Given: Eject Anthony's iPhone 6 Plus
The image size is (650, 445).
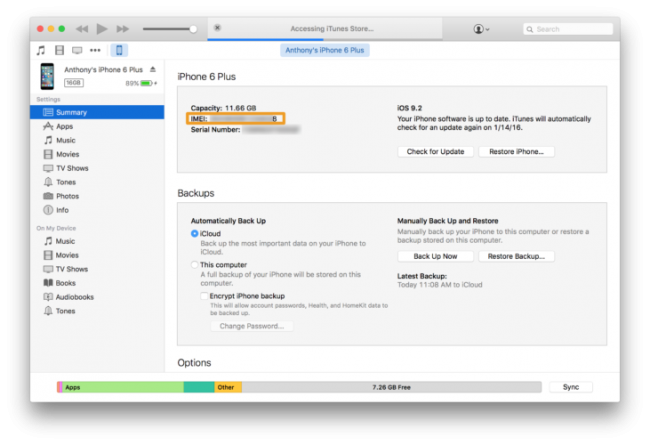Looking at the screenshot, I should tap(153, 70).
